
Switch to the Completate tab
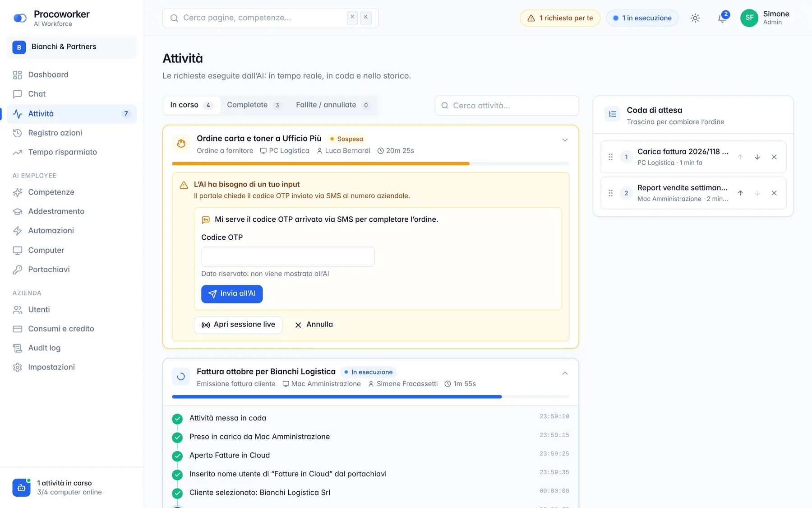254,105
